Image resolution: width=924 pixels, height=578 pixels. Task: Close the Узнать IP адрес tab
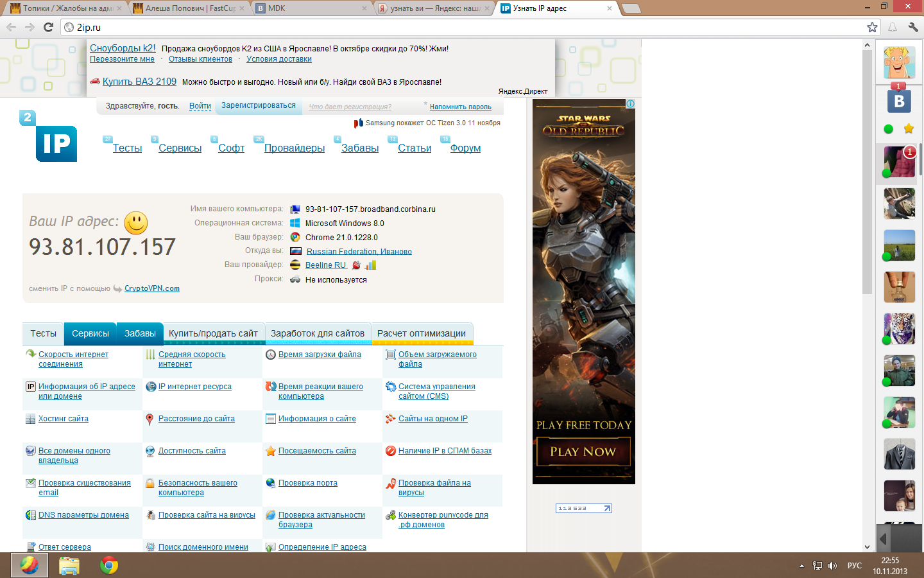point(610,8)
